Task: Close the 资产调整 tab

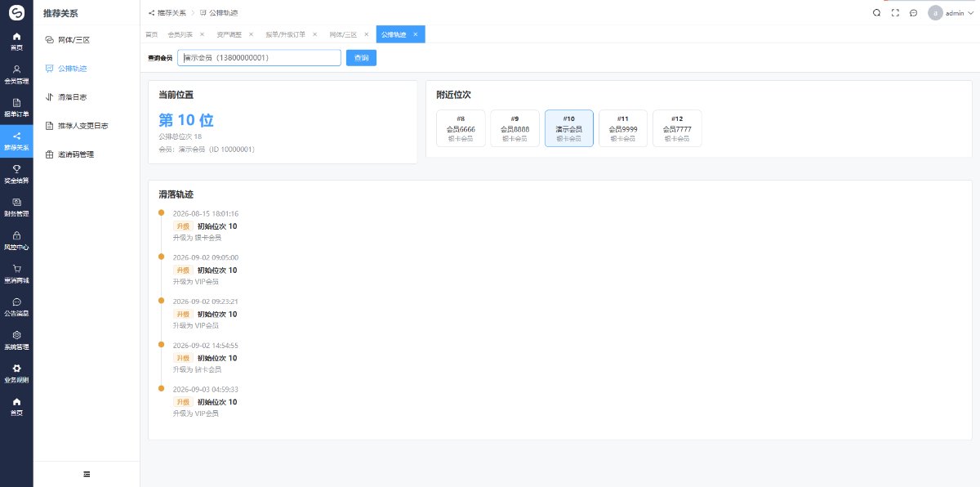Action: [251, 34]
